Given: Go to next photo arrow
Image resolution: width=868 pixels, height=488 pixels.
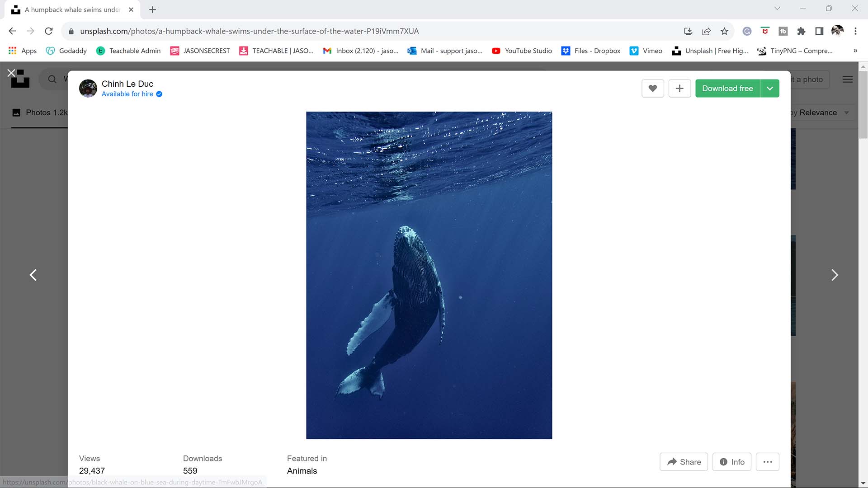Looking at the screenshot, I should click(x=835, y=275).
